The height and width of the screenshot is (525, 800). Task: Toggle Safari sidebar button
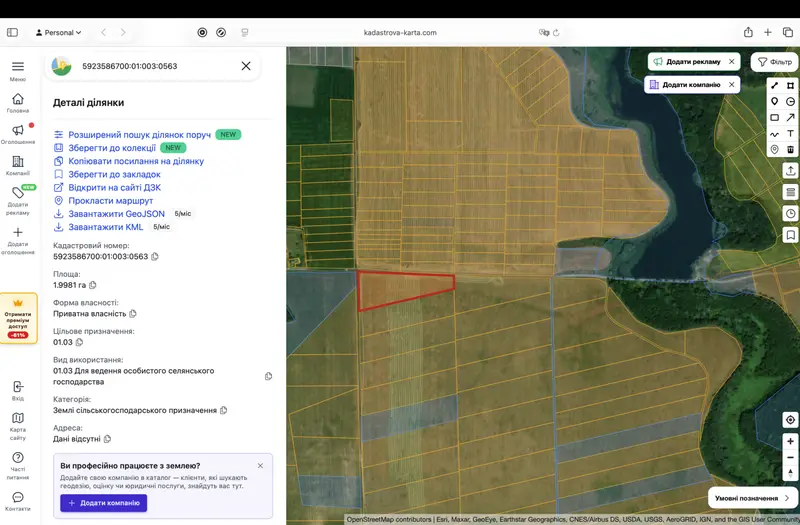click(x=12, y=33)
